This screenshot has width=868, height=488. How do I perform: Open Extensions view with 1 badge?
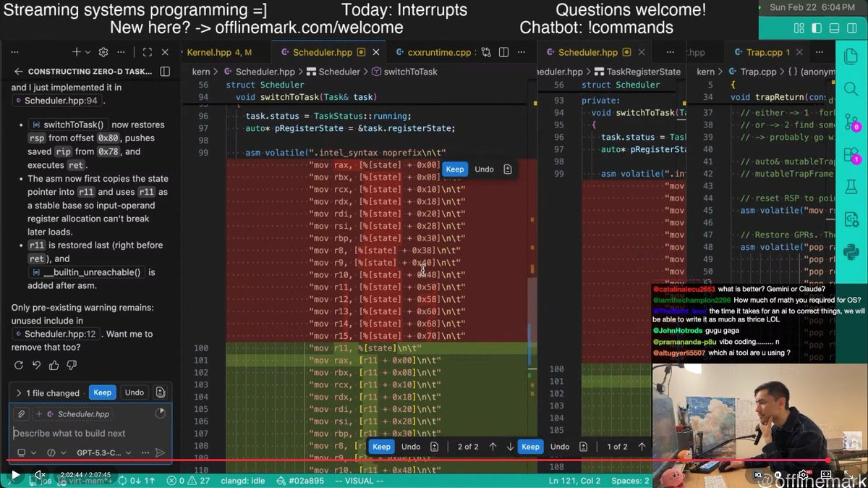click(x=851, y=156)
